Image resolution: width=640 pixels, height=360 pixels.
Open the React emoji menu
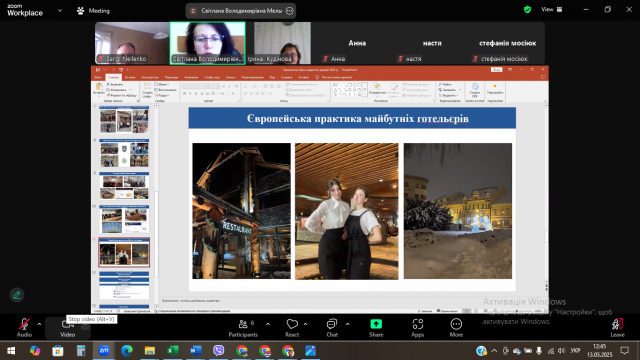[292, 328]
